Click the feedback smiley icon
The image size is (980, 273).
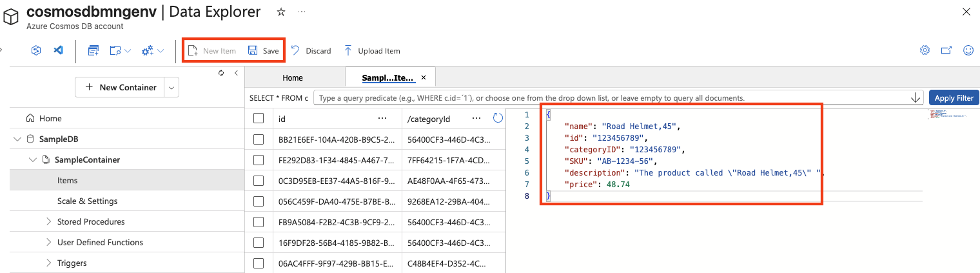[x=968, y=50]
